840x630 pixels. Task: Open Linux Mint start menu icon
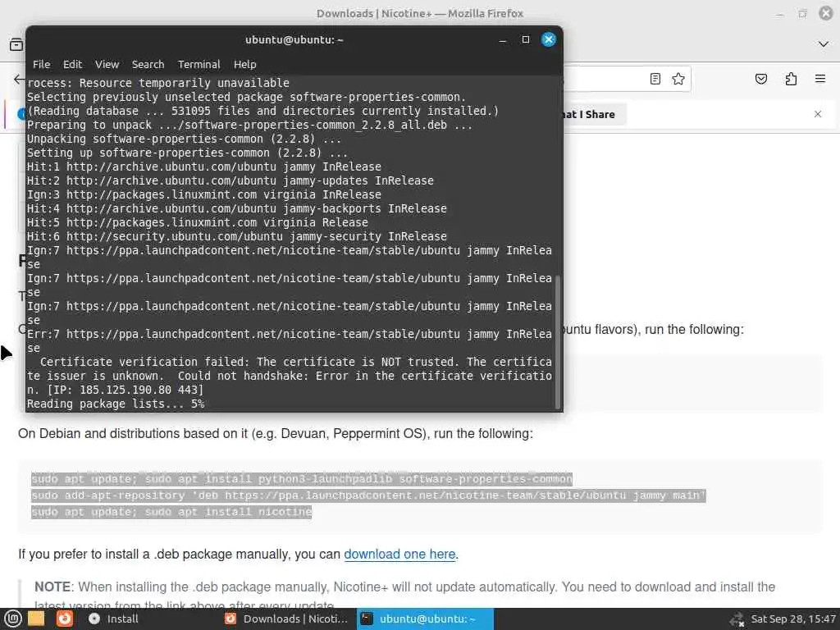point(13,619)
